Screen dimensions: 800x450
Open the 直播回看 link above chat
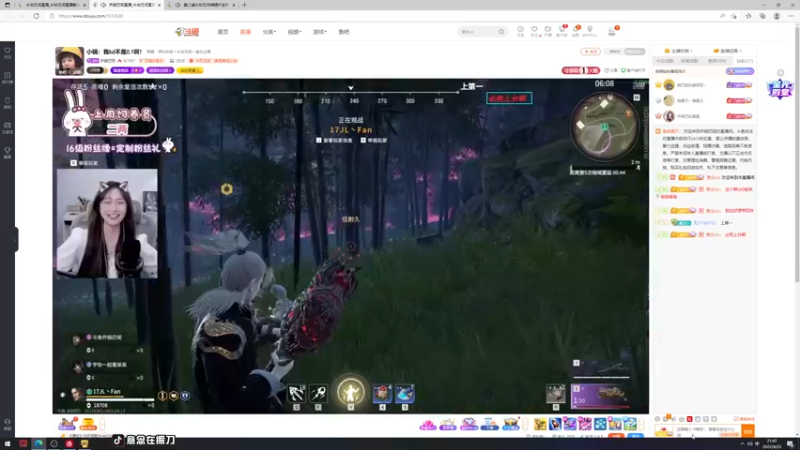[x=727, y=51]
